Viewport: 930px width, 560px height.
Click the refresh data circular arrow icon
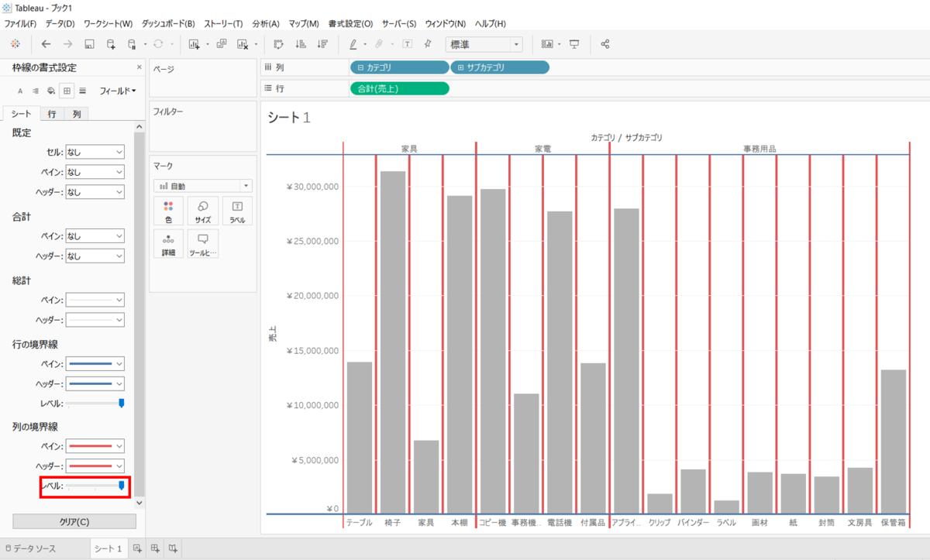point(158,44)
